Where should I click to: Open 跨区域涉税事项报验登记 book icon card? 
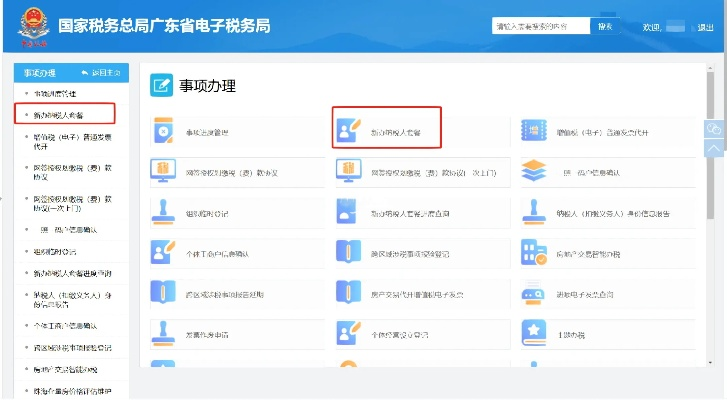pyautogui.click(x=348, y=252)
